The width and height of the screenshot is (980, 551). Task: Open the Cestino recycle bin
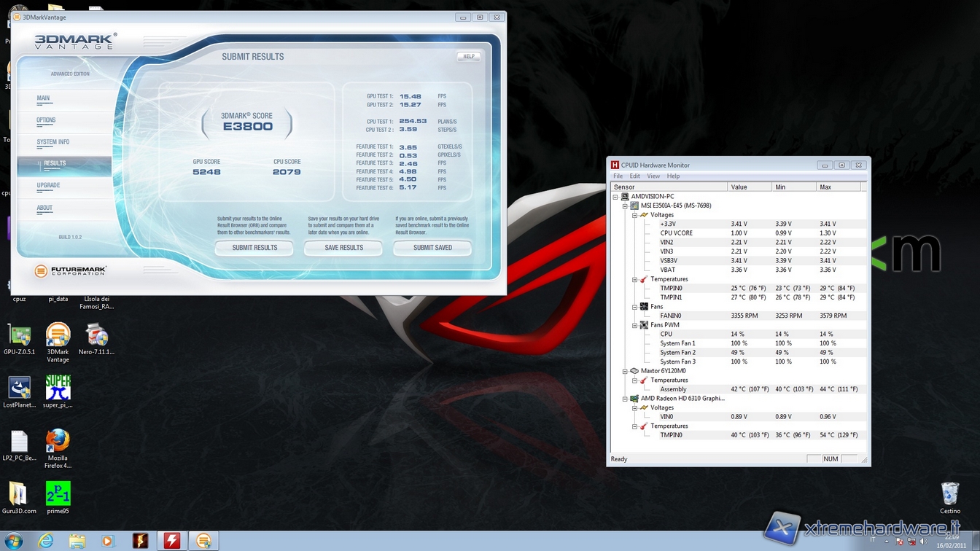(949, 493)
